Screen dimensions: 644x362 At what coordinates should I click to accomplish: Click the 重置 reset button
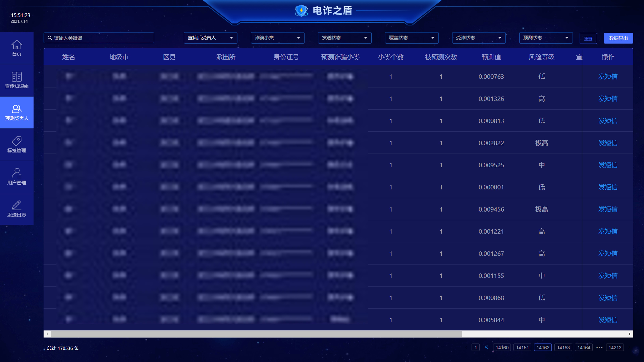coord(588,38)
